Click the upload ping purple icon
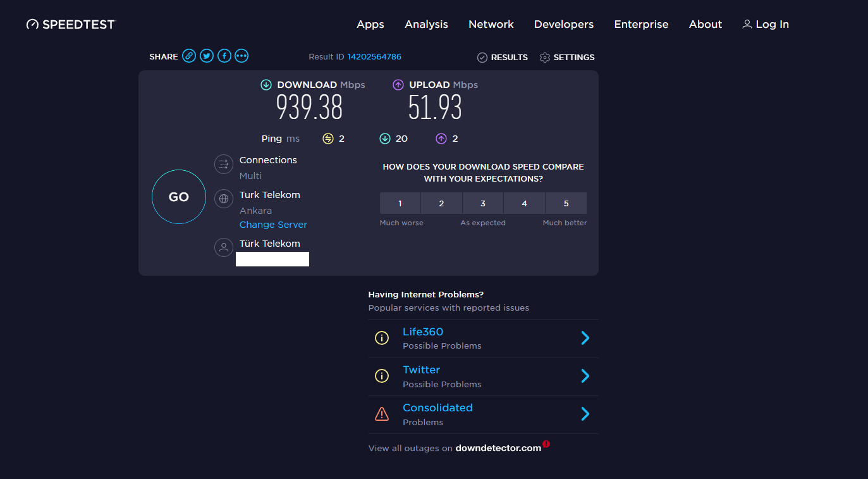This screenshot has width=868, height=479. coord(441,139)
